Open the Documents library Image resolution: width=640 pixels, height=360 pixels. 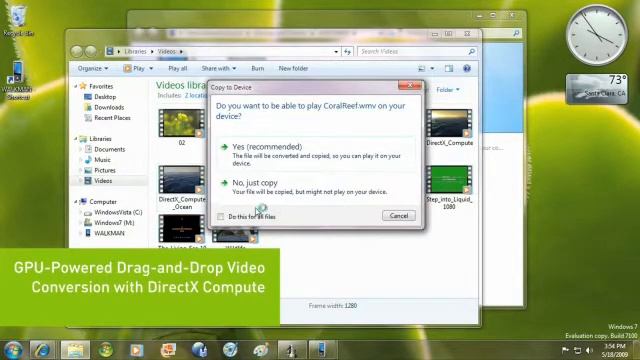tap(105, 149)
